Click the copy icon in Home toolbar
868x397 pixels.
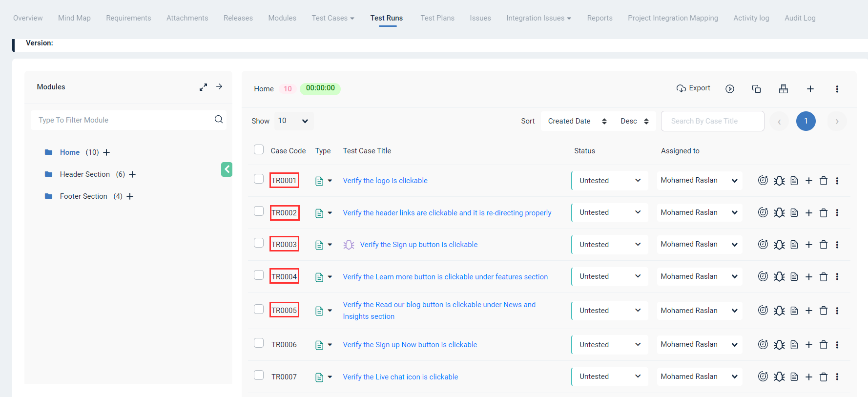pos(757,89)
